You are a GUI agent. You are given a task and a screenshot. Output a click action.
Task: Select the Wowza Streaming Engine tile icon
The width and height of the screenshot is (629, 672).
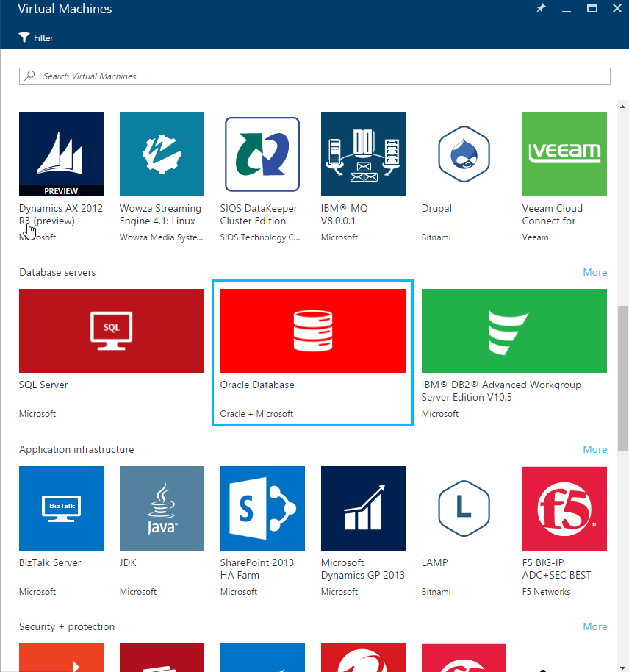(162, 154)
